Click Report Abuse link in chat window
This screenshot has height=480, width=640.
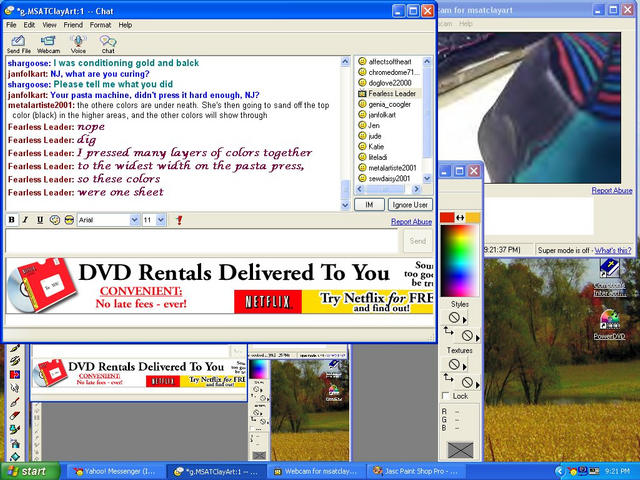(411, 222)
